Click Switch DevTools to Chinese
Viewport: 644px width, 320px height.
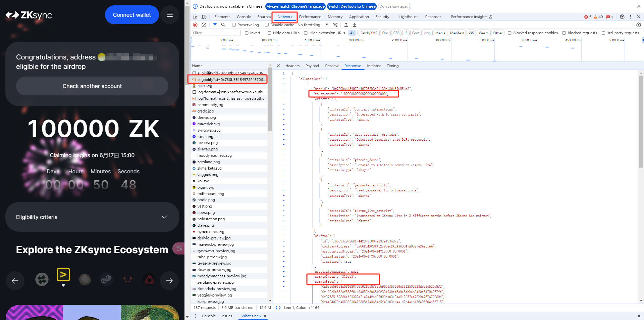[x=352, y=6]
